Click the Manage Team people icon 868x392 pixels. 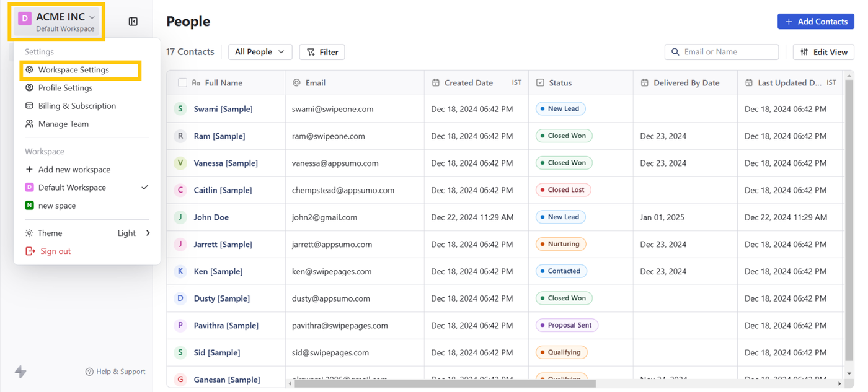(29, 124)
